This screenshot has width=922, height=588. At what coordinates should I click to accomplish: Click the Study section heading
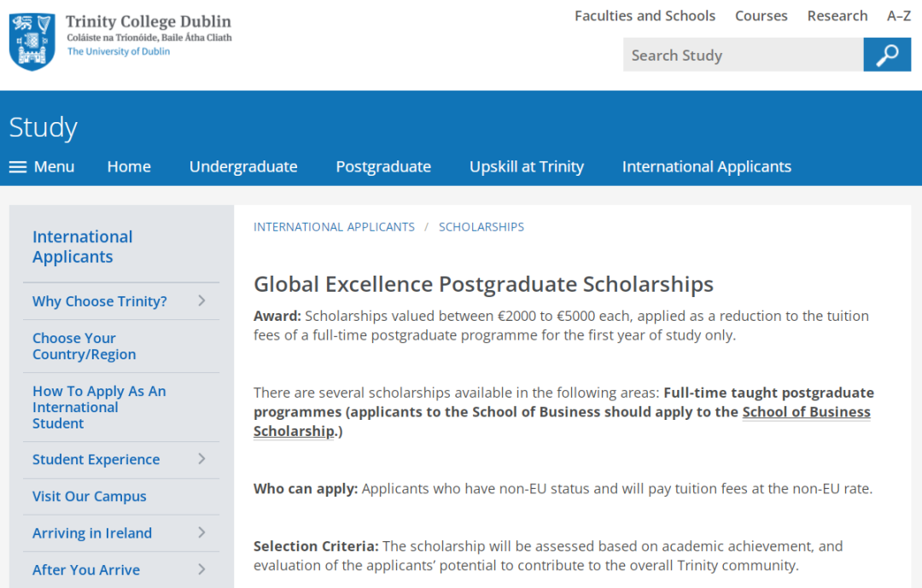click(43, 128)
